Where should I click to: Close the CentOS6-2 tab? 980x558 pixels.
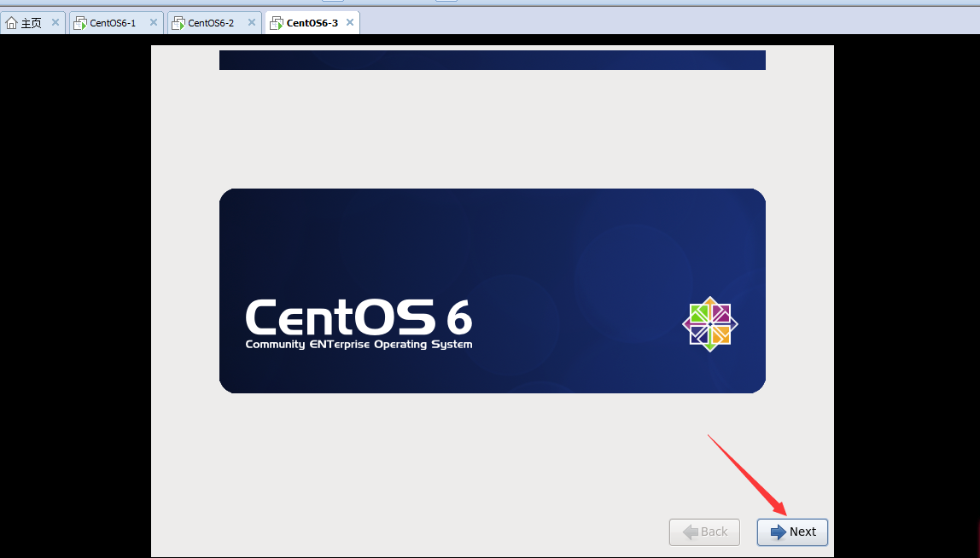[x=250, y=22]
